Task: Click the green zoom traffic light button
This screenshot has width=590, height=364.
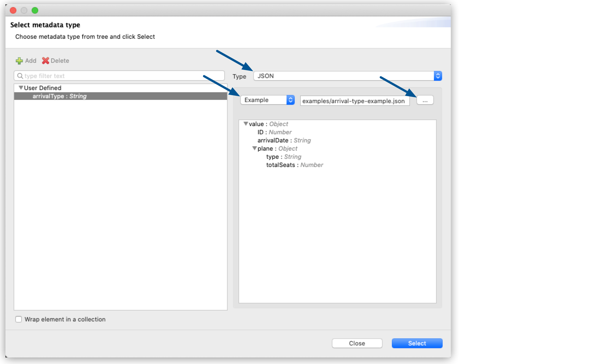Action: coord(35,10)
